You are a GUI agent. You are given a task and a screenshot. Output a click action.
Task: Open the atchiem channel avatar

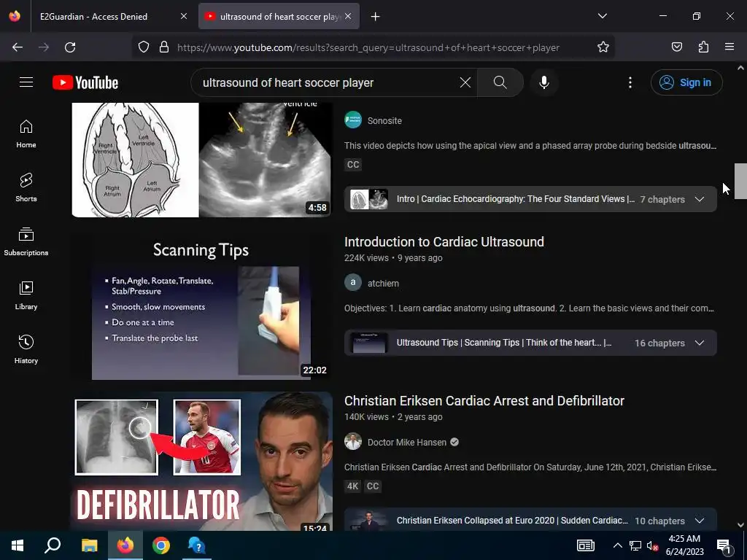353,282
